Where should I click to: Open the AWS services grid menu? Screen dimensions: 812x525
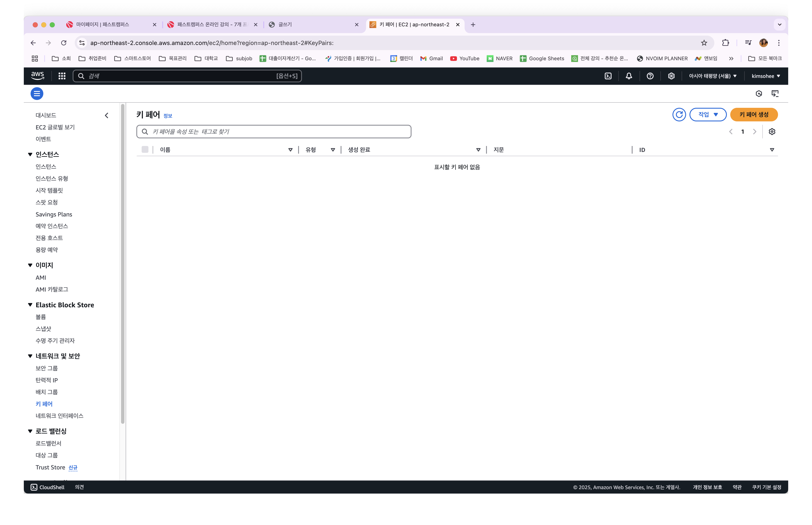62,76
